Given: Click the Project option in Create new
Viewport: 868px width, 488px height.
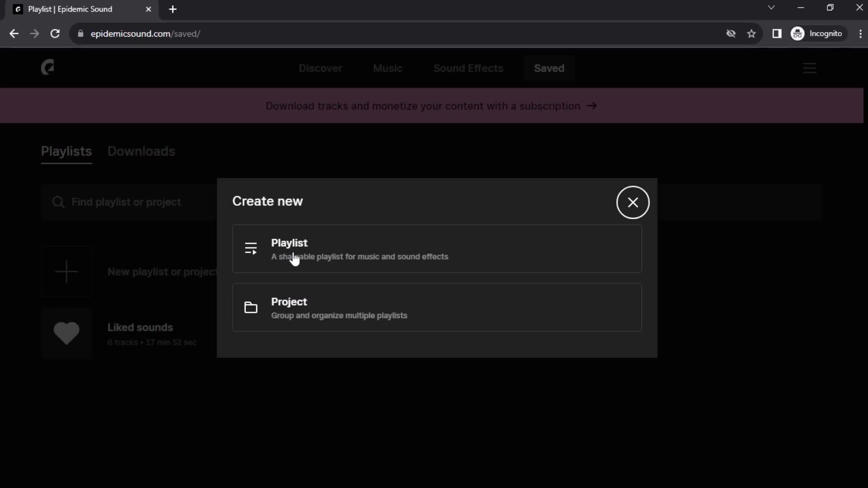Looking at the screenshot, I should pos(437,307).
